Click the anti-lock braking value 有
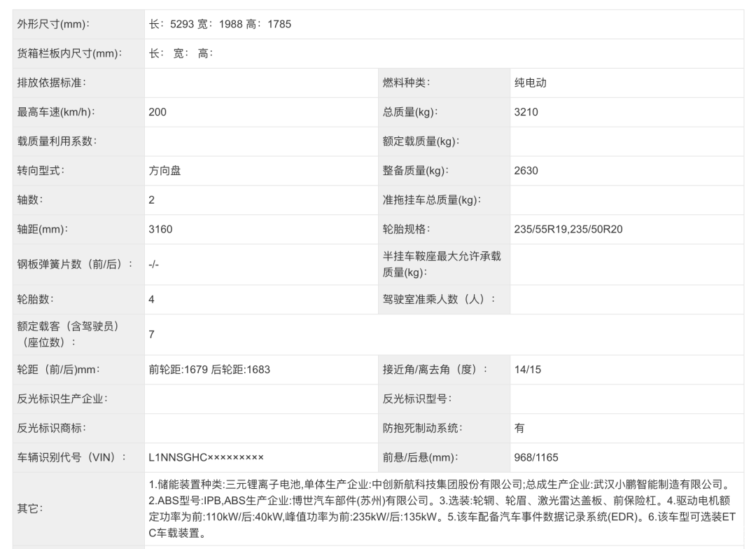Screen dimensions: 756x549 [519, 429]
